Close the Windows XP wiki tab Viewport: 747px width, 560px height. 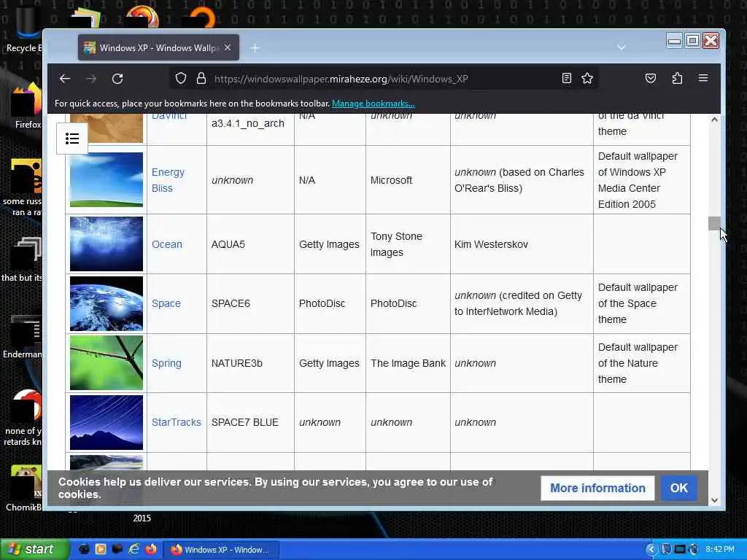tap(228, 47)
